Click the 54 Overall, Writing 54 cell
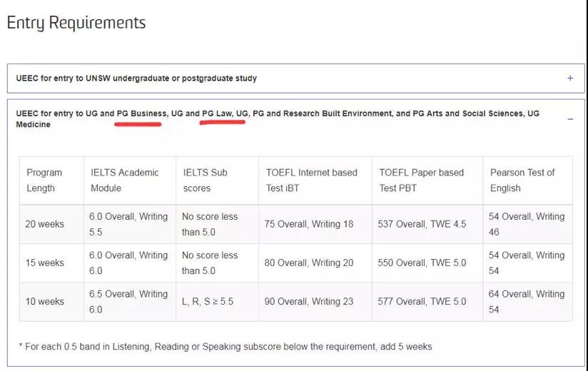This screenshot has height=371, width=588. click(527, 263)
